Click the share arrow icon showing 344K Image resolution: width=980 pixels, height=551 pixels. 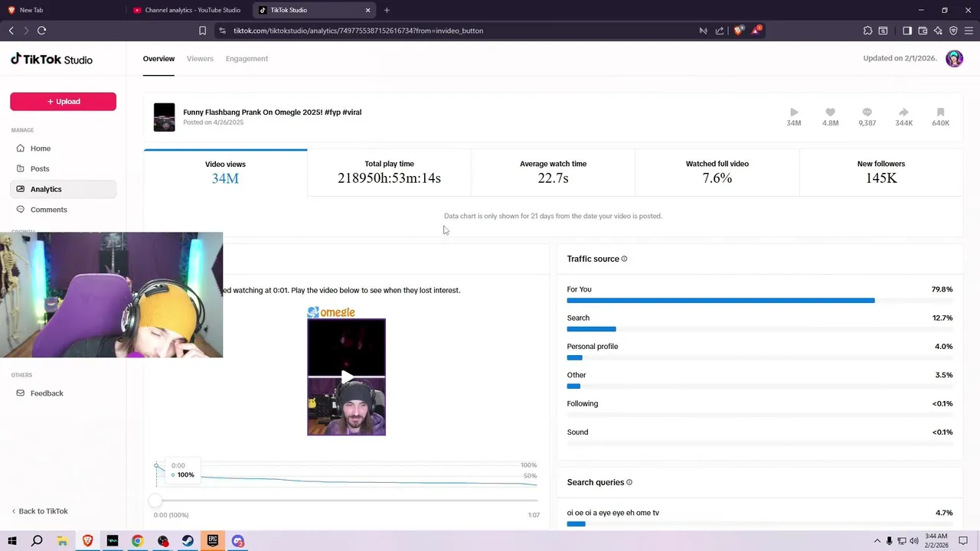pyautogui.click(x=903, y=112)
